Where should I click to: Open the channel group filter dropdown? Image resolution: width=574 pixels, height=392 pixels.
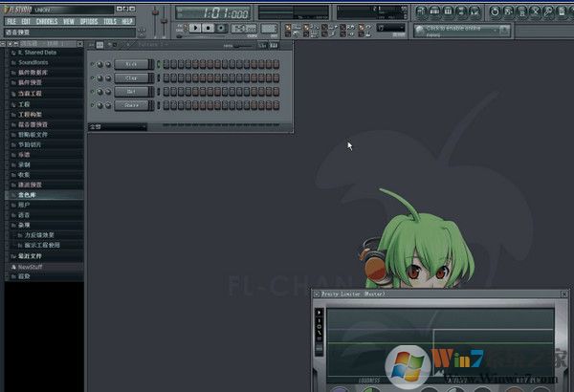(118, 126)
